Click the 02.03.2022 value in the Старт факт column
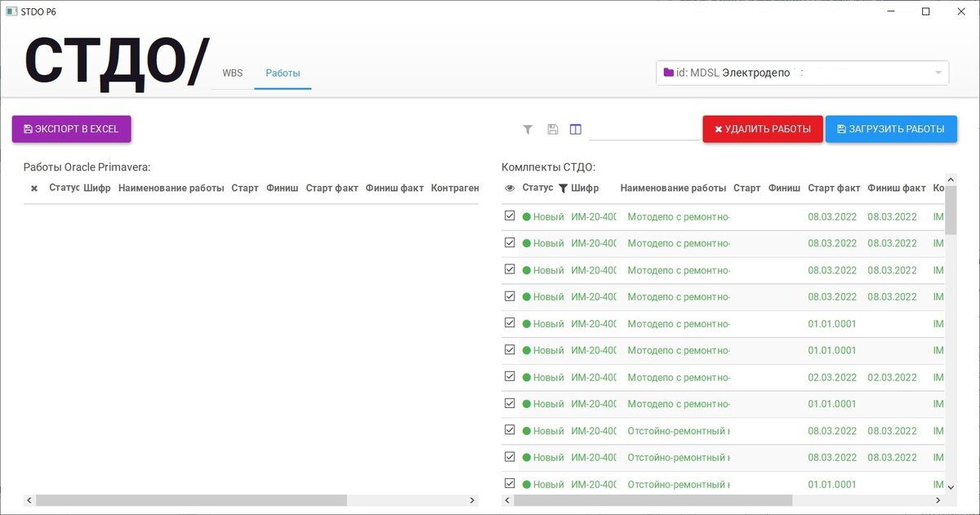The width and height of the screenshot is (980, 515). 832,378
